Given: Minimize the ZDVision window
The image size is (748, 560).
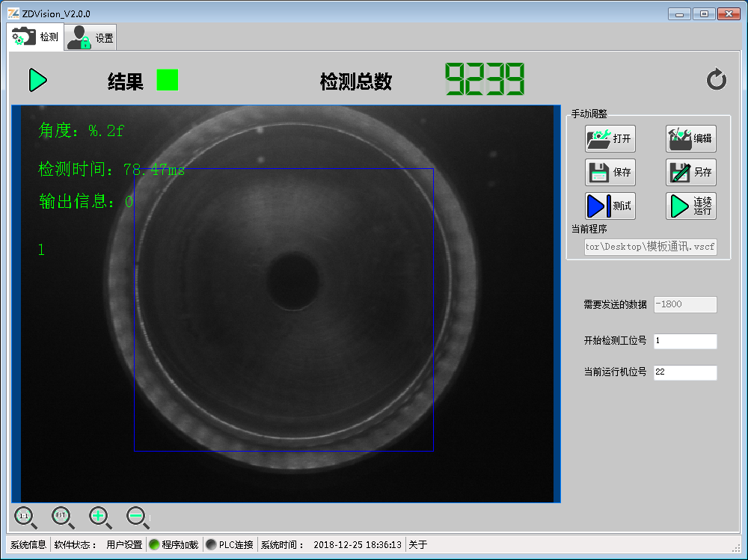Looking at the screenshot, I should tap(679, 14).
